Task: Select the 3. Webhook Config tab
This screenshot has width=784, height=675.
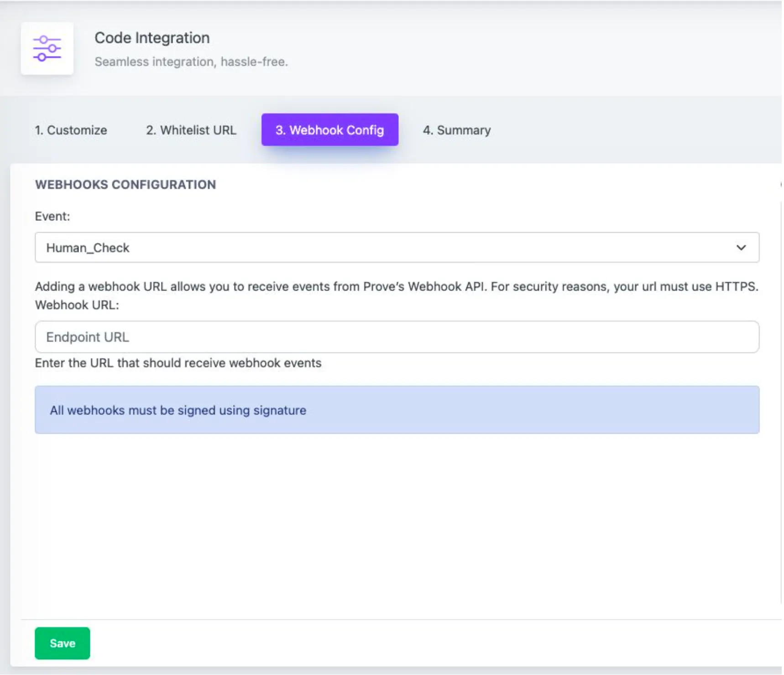Action: tap(329, 130)
